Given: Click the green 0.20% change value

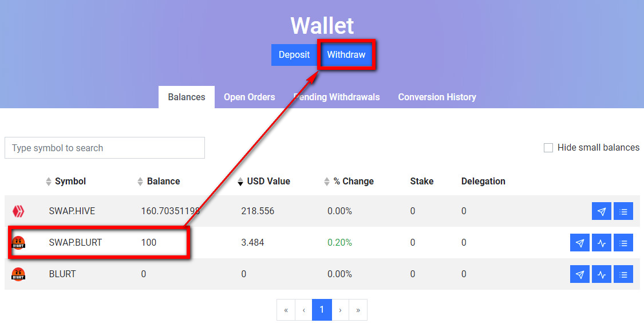Looking at the screenshot, I should click(x=339, y=242).
